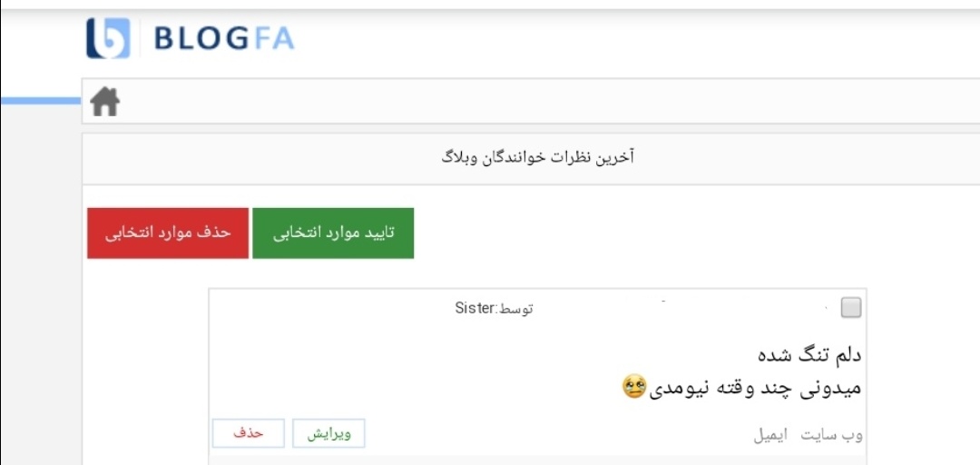This screenshot has height=465, width=980.
Task: Tick the checkbox for Sister's comment
Action: (x=850, y=308)
